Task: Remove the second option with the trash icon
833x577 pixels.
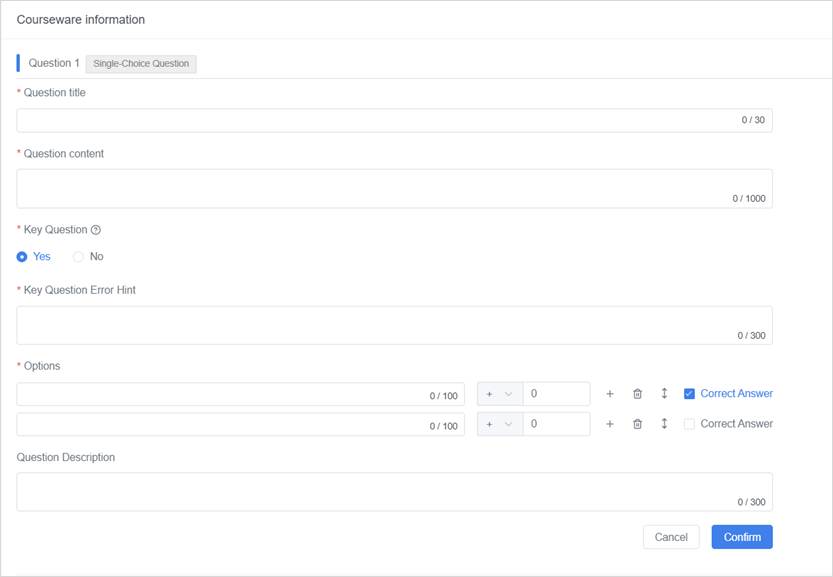Action: [x=637, y=424]
